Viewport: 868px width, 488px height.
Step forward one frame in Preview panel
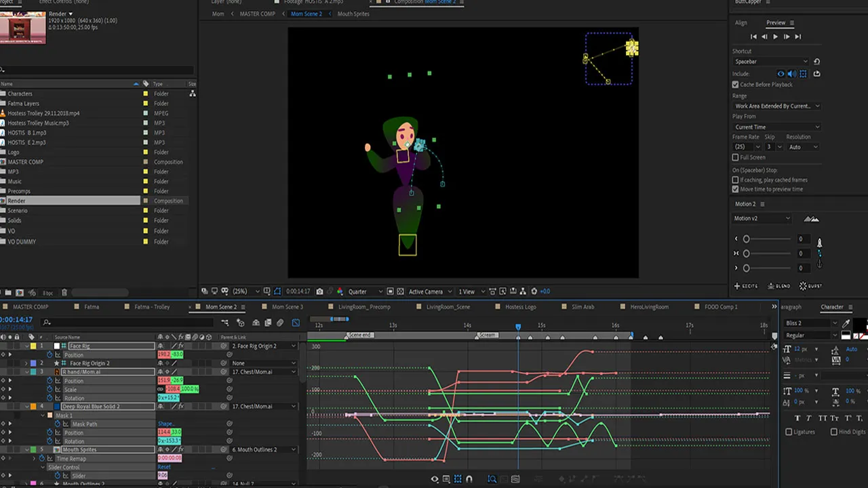(787, 37)
